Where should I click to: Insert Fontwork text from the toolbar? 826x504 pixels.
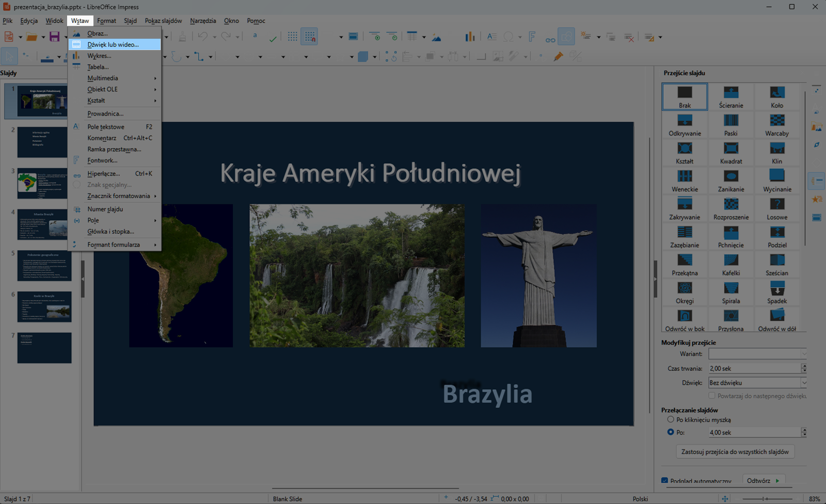532,36
